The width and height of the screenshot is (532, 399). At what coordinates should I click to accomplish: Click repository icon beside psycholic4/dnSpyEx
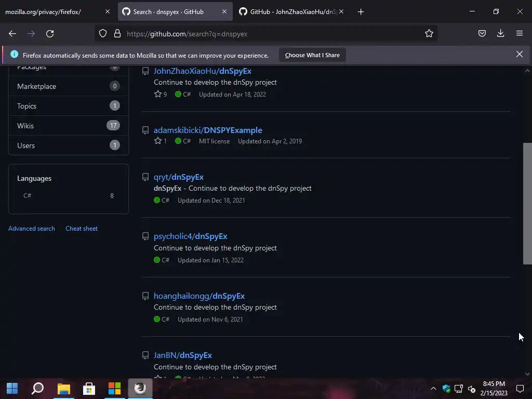[x=145, y=236]
